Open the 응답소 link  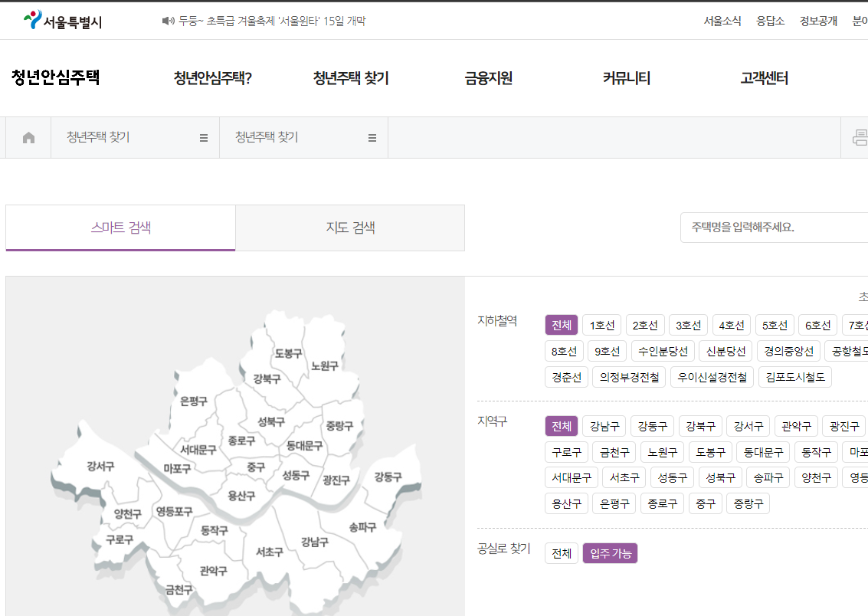click(x=770, y=21)
